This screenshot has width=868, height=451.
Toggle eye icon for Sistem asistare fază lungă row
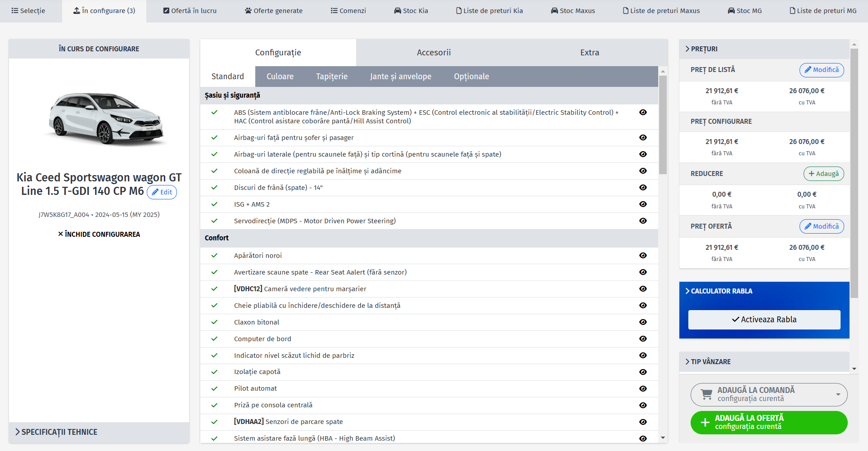[643, 438]
